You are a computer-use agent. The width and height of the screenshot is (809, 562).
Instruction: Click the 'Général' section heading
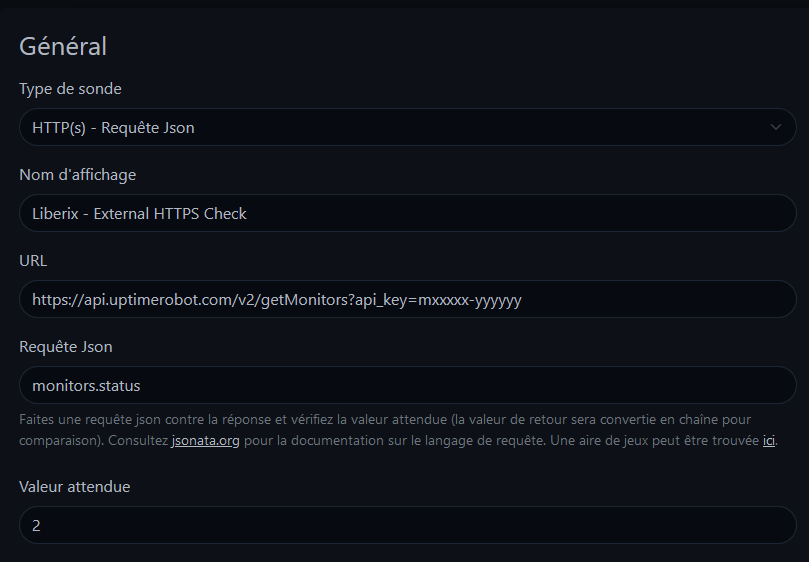tap(63, 46)
